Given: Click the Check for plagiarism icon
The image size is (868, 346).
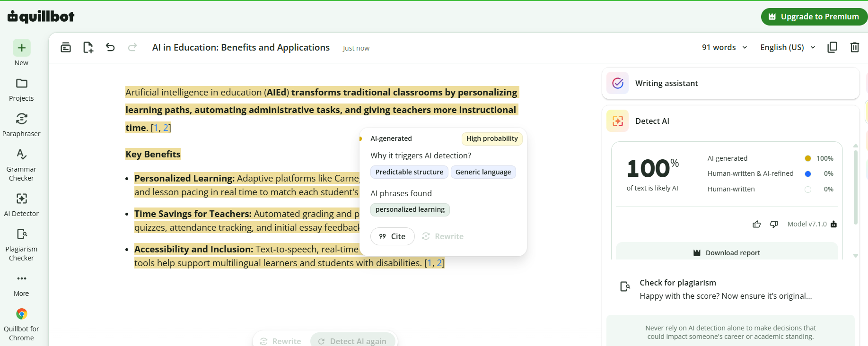Looking at the screenshot, I should coord(625,286).
